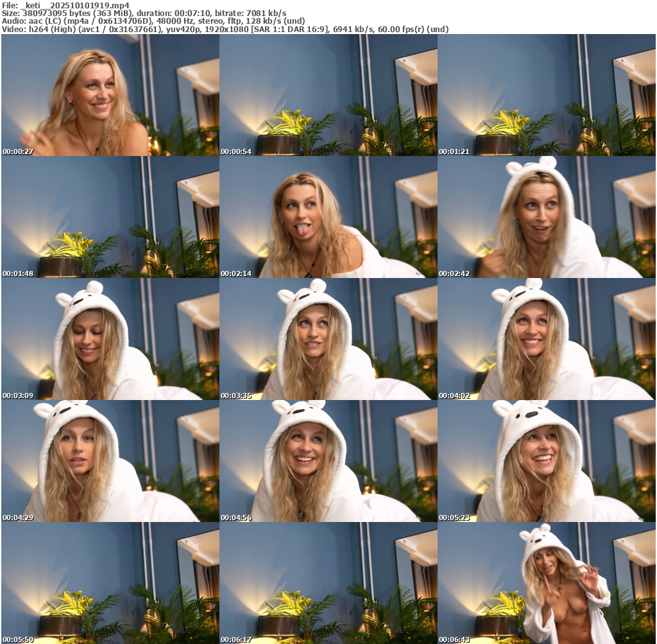Select the last thumbnail at 00:06:43
The height and width of the screenshot is (644, 657).
tap(546, 583)
